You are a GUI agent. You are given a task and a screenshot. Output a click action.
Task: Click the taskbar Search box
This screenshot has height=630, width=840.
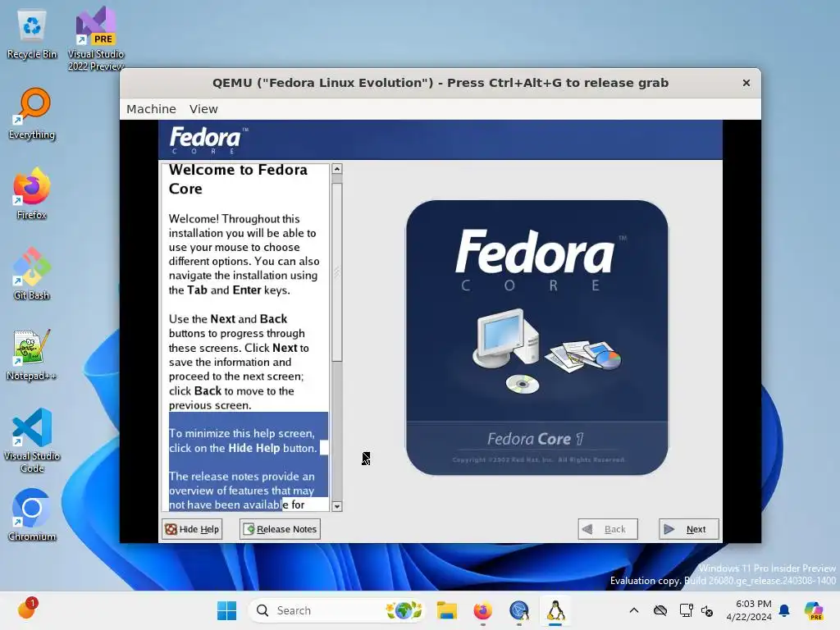click(x=337, y=610)
